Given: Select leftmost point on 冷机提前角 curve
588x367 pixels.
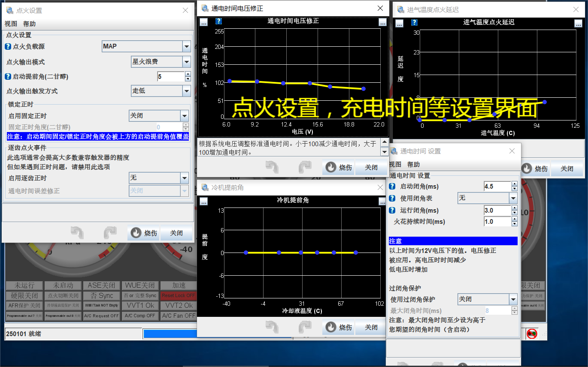Looking at the screenshot, I should tap(246, 253).
